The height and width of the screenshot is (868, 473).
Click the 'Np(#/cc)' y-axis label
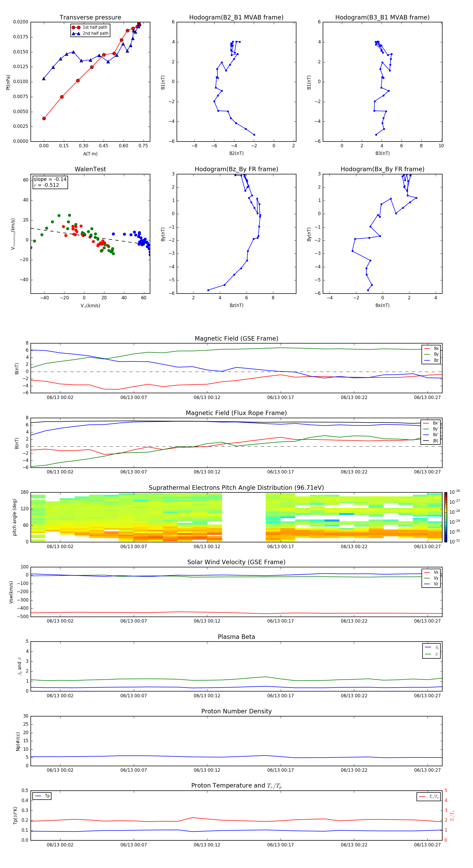18,741
